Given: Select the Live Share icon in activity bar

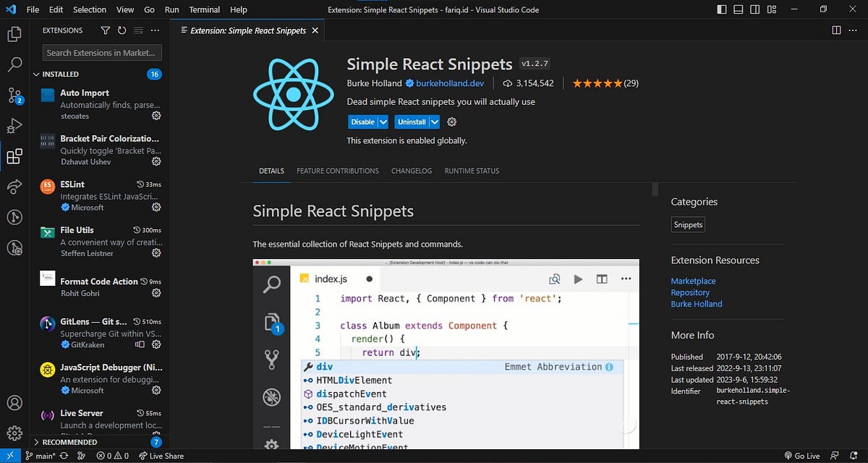Looking at the screenshot, I should (x=13, y=186).
